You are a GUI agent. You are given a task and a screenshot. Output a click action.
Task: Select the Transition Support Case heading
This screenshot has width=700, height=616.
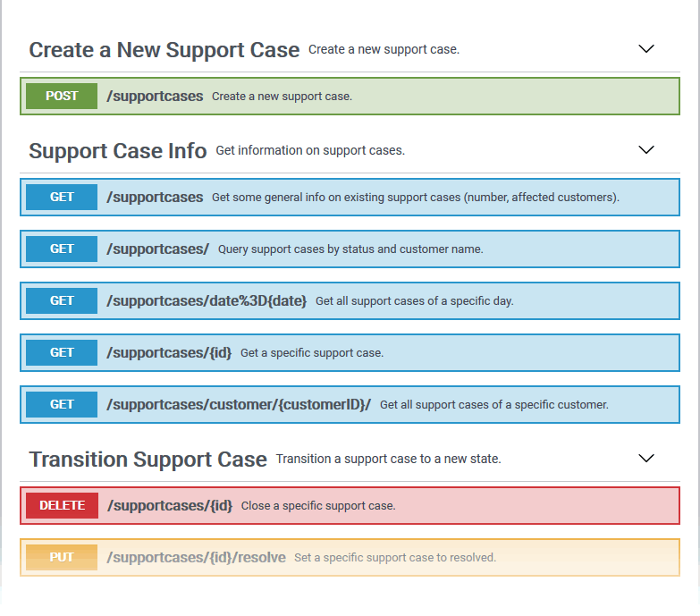[x=148, y=460]
